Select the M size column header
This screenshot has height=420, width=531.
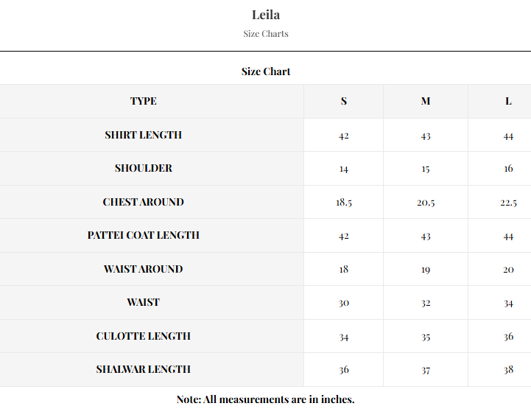coord(426,101)
